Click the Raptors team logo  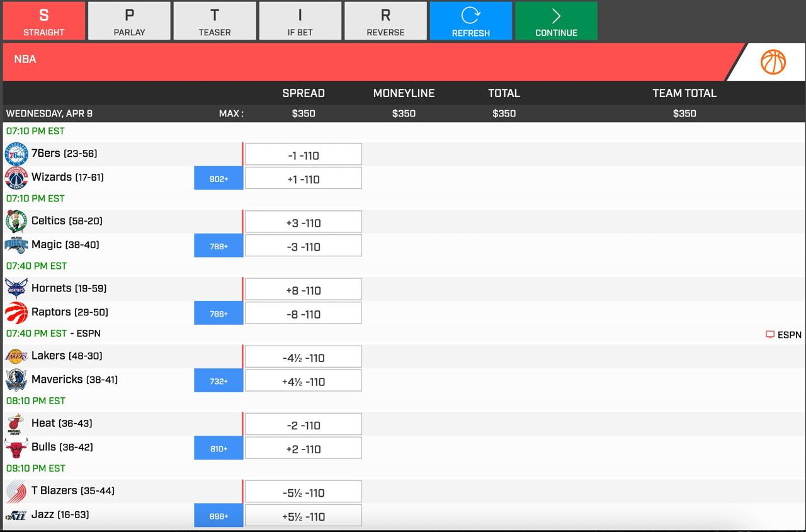(16, 313)
